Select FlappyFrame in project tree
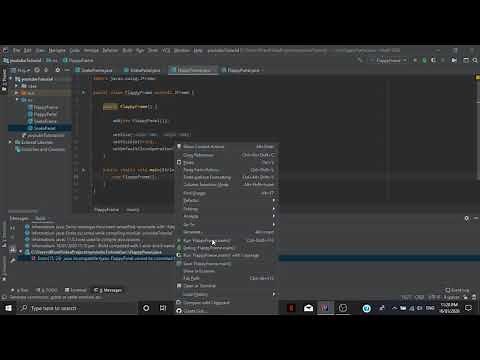The width and height of the screenshot is (480, 360). click(43, 107)
